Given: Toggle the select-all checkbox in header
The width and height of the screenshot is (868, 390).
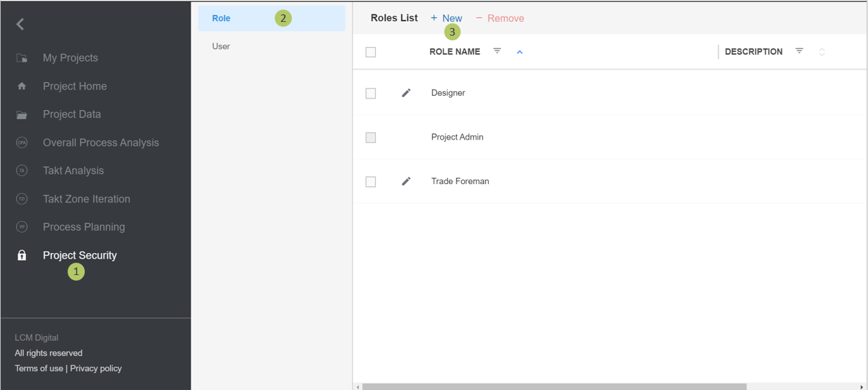Looking at the screenshot, I should click(370, 52).
